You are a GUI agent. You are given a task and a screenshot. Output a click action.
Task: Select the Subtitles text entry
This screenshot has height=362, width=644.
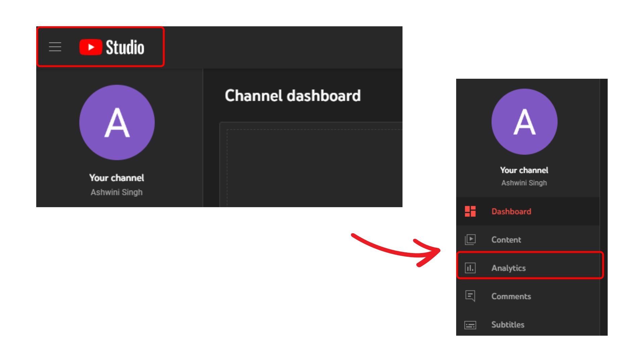click(507, 324)
